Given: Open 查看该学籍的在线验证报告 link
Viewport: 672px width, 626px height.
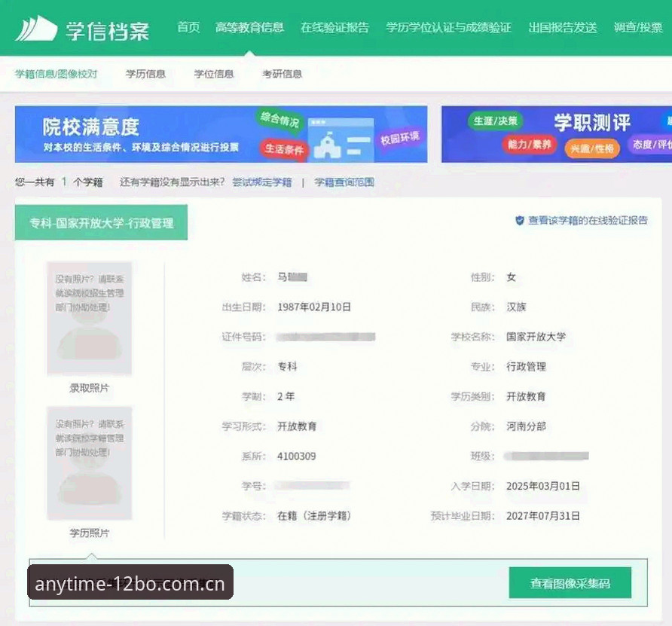Looking at the screenshot, I should pyautogui.click(x=588, y=220).
